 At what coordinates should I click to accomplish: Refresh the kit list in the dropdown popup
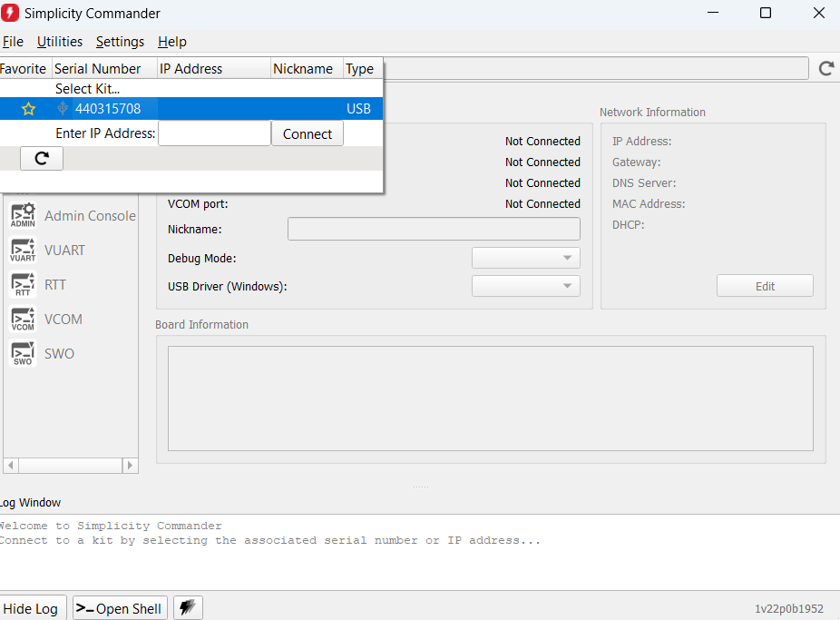42,158
